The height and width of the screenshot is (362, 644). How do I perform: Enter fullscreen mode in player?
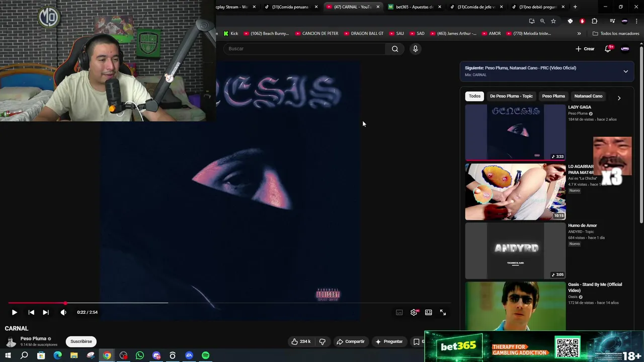(x=443, y=312)
